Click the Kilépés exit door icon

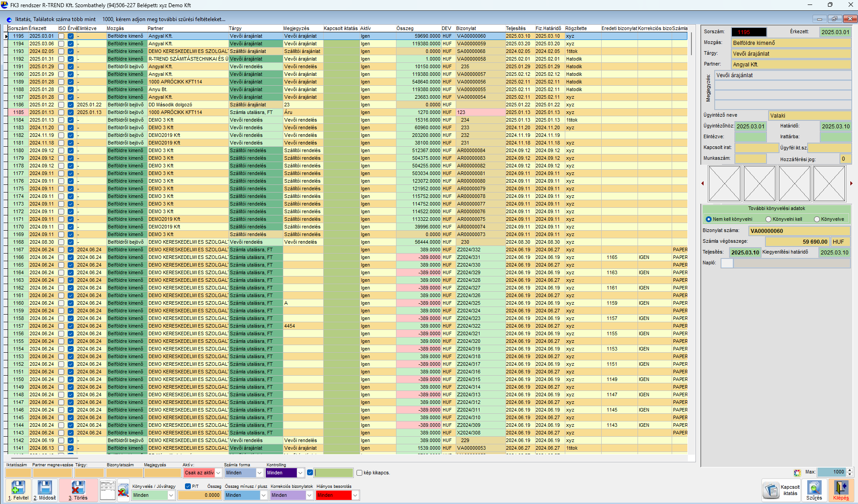click(841, 488)
